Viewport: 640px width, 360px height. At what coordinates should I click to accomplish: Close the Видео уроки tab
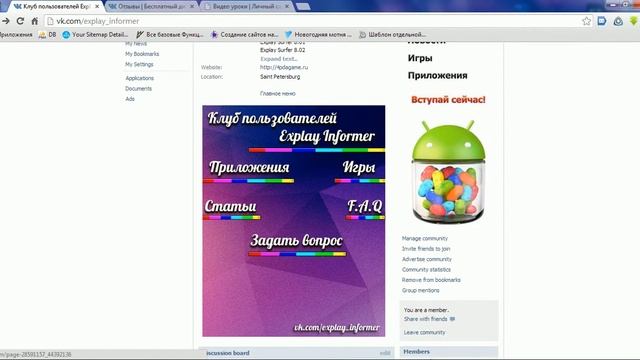coord(287,7)
